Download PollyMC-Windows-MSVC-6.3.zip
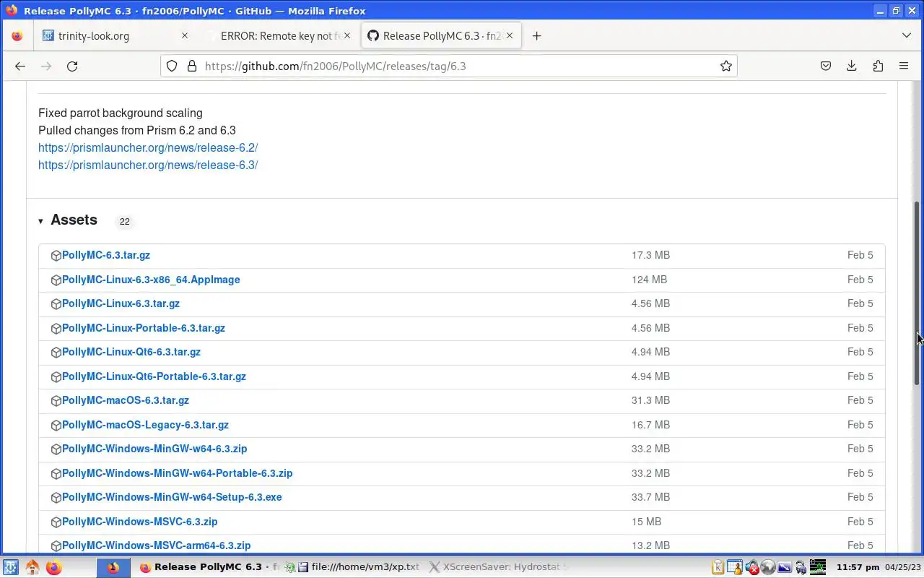This screenshot has height=578, width=924. [x=140, y=522]
